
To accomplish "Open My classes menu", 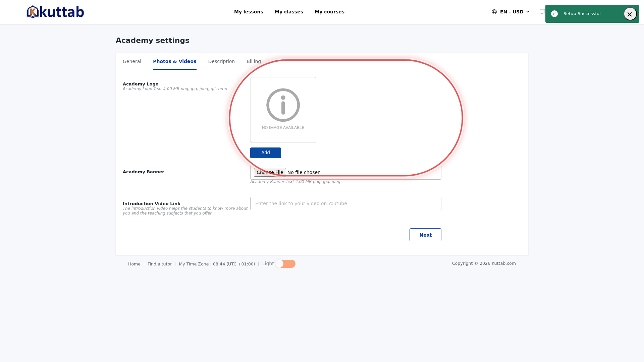I will (289, 12).
